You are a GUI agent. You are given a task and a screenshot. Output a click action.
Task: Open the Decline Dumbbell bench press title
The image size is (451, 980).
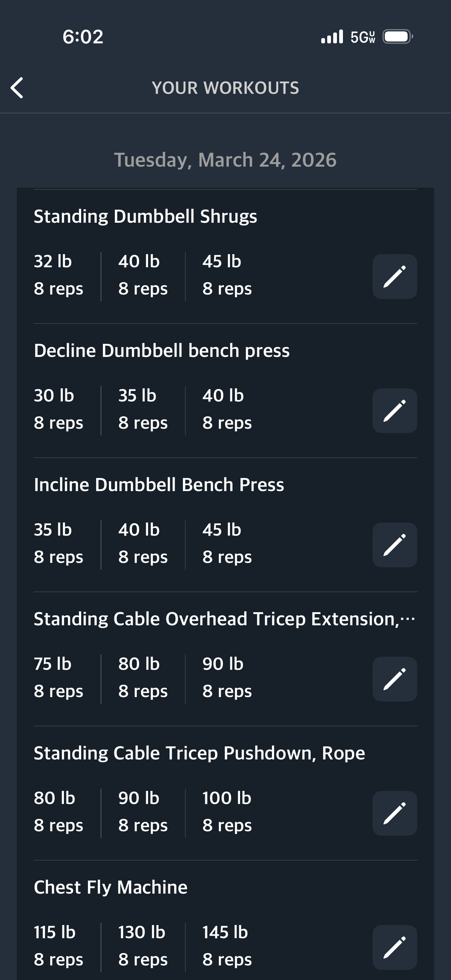coord(162,350)
